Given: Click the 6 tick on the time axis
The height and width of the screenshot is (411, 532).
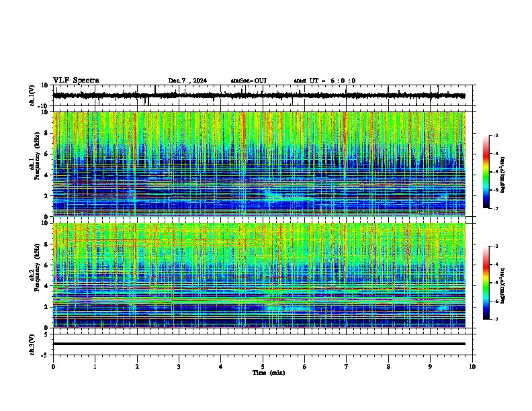Looking at the screenshot, I should [305, 367].
